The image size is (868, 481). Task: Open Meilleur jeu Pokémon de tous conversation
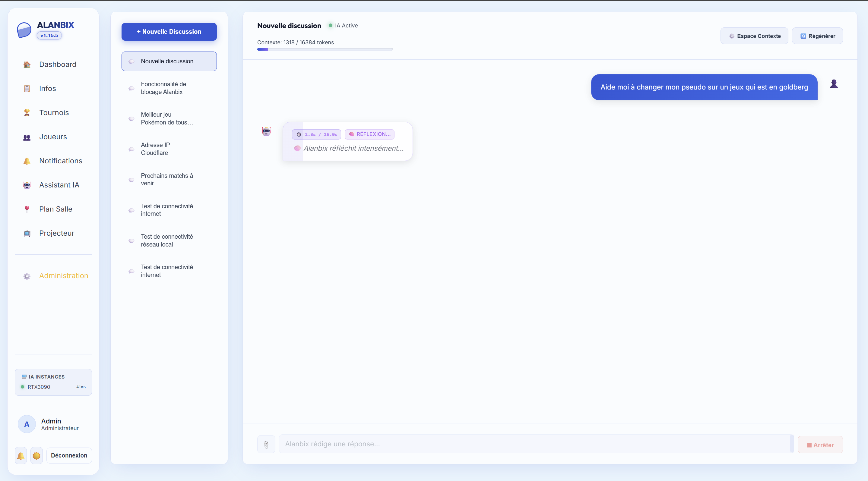pos(169,118)
